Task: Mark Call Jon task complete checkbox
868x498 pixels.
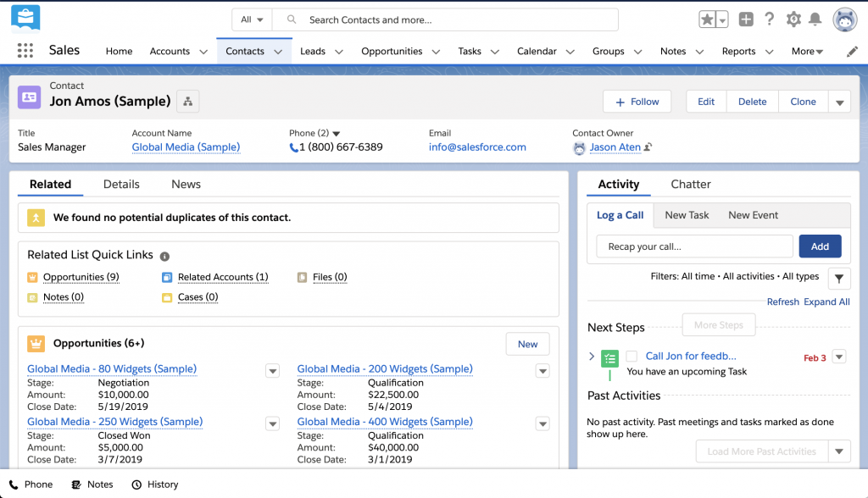Action: (632, 357)
